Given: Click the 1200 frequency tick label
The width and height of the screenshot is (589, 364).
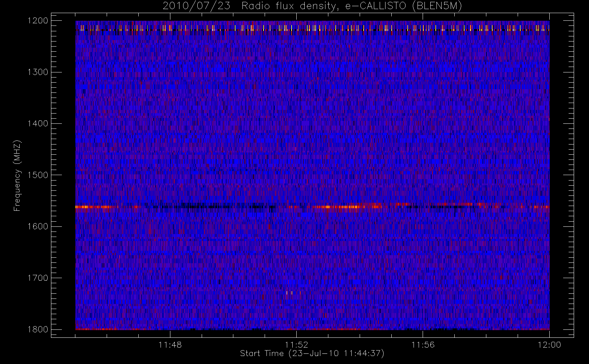Looking at the screenshot, I should coord(38,21).
